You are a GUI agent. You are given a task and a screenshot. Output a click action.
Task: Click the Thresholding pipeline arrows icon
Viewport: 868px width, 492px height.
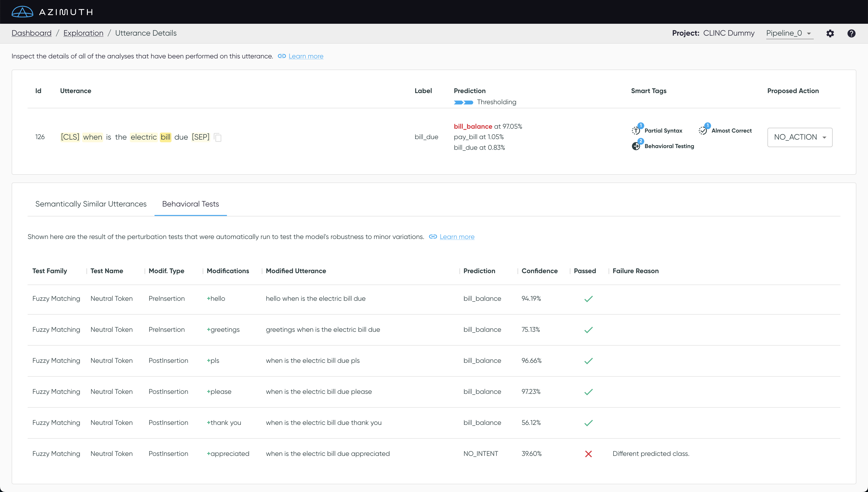pyautogui.click(x=464, y=102)
